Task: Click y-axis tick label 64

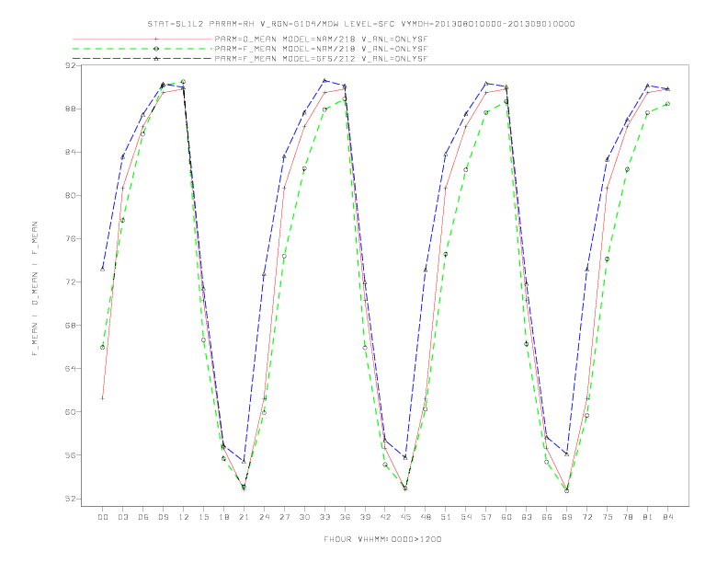Action: 70,368
